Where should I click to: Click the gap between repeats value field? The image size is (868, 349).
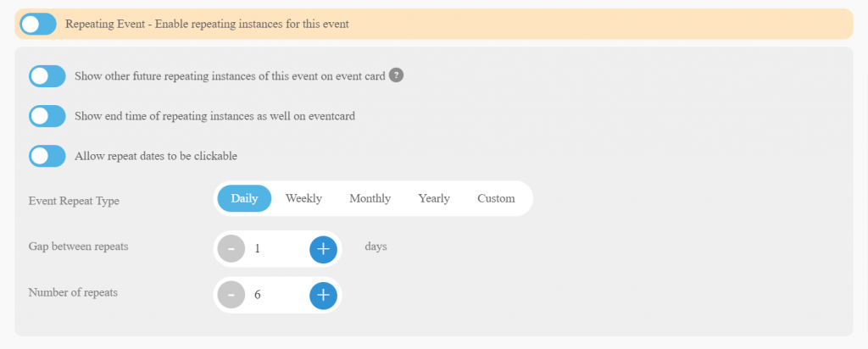pyautogui.click(x=276, y=248)
